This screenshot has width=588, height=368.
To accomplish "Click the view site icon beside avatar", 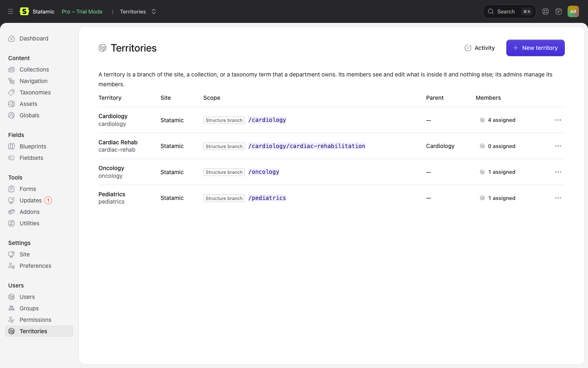I will 559,11.
